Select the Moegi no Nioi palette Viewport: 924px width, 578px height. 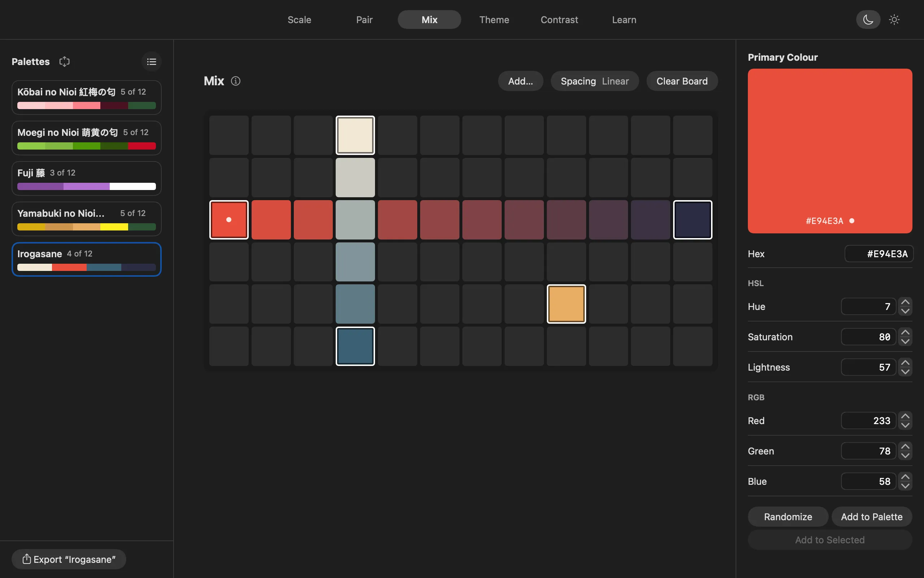[87, 138]
